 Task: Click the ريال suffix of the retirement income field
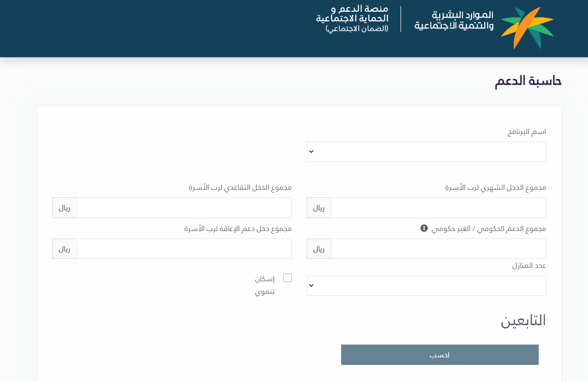(64, 208)
